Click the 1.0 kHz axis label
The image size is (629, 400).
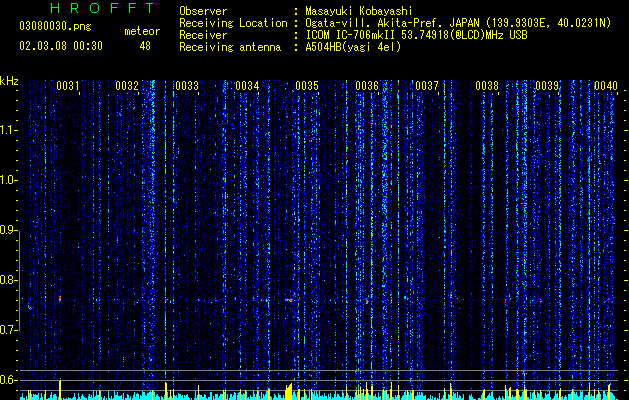[8, 180]
